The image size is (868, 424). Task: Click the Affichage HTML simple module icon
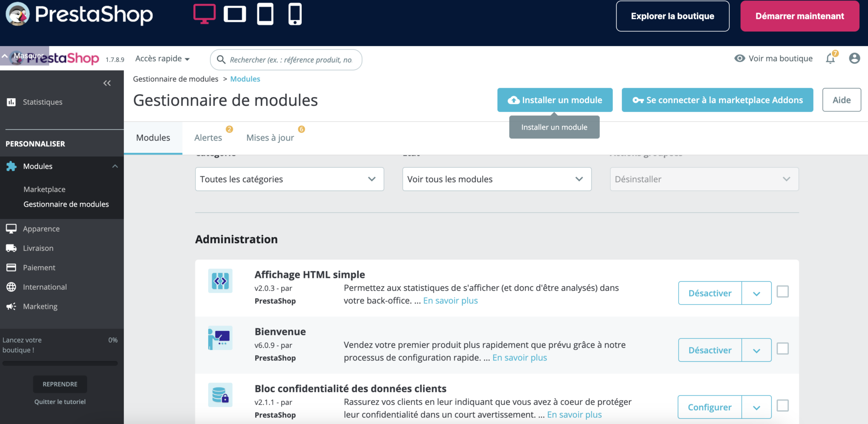coord(220,281)
